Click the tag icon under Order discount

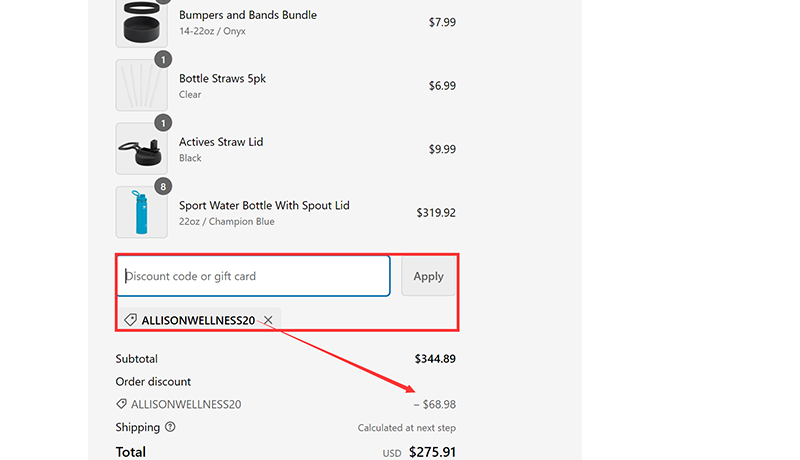[122, 404]
